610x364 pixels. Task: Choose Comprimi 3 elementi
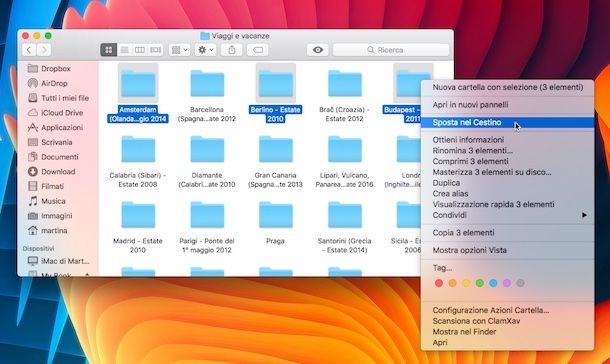507,161
